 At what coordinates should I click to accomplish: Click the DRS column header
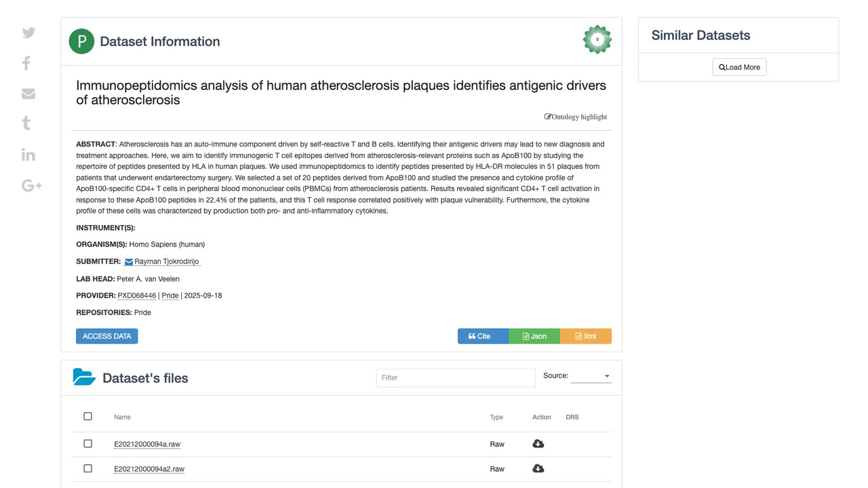[572, 417]
